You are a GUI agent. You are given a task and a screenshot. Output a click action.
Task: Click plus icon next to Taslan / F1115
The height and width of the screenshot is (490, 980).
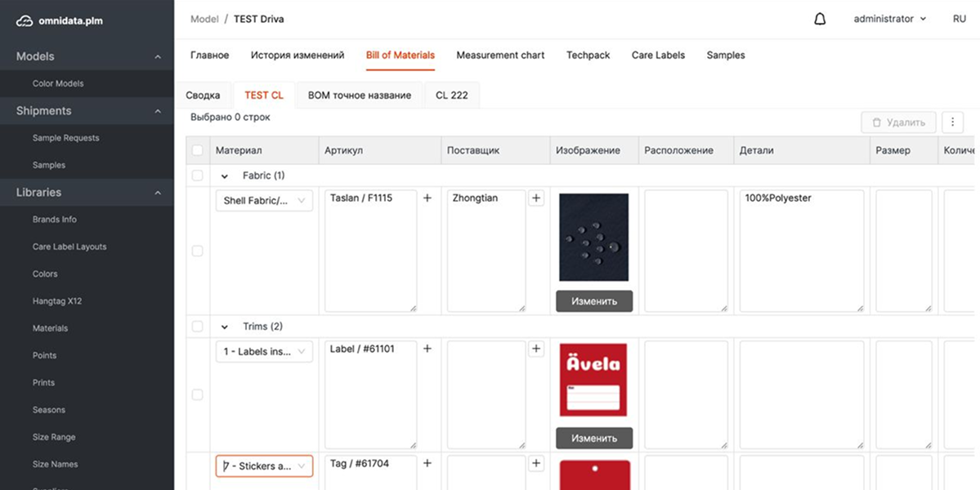point(427,198)
